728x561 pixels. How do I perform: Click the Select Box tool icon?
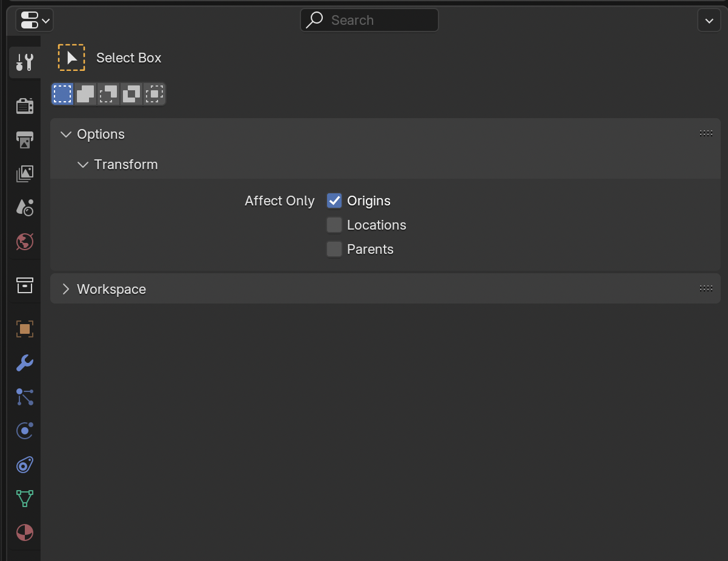coord(71,58)
